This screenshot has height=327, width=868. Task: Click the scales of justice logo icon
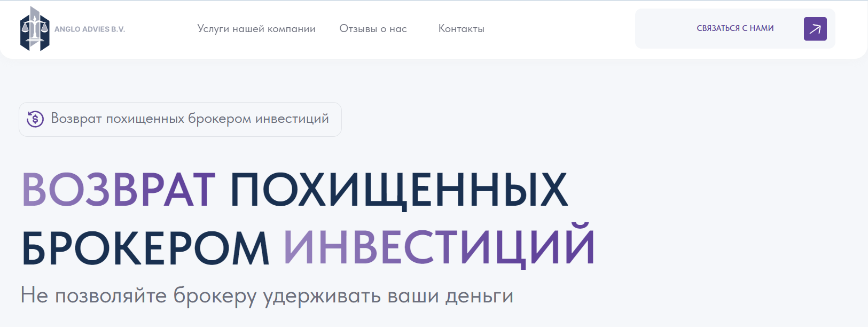[34, 29]
